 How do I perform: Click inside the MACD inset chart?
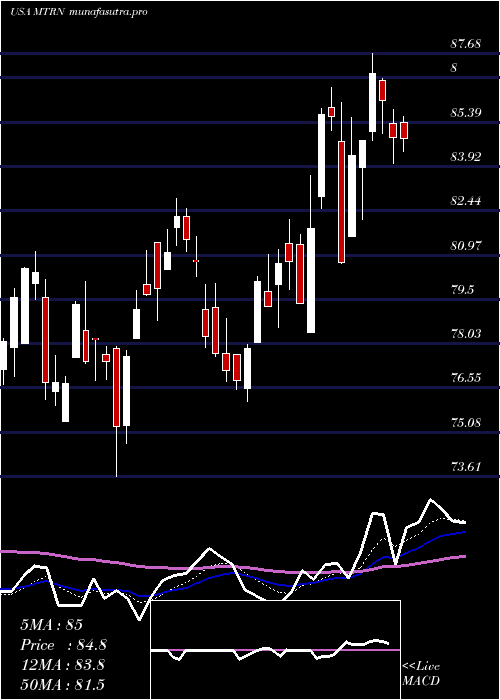pos(275,650)
